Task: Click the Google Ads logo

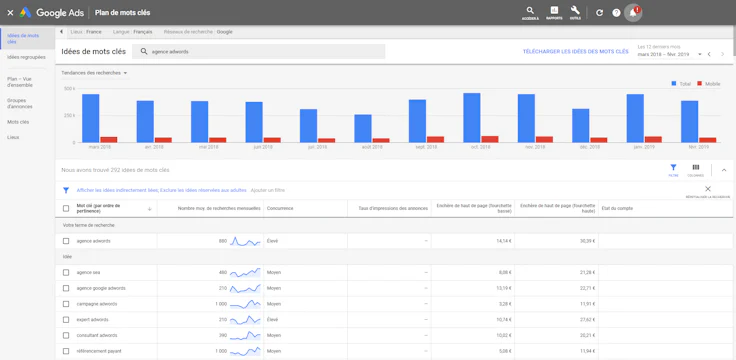Action: (52, 13)
